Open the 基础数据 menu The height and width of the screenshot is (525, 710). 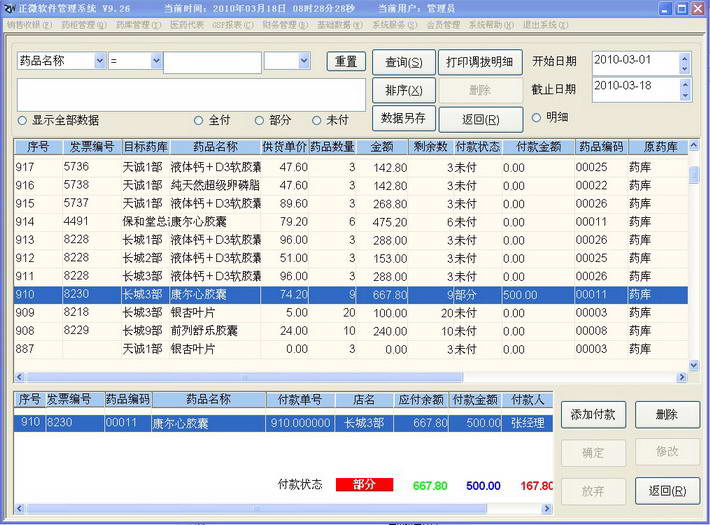pyautogui.click(x=340, y=25)
